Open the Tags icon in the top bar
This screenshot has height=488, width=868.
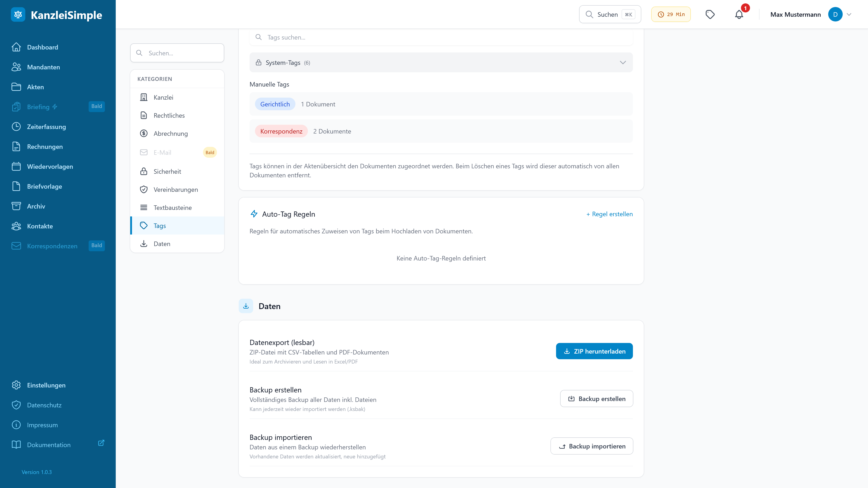710,14
